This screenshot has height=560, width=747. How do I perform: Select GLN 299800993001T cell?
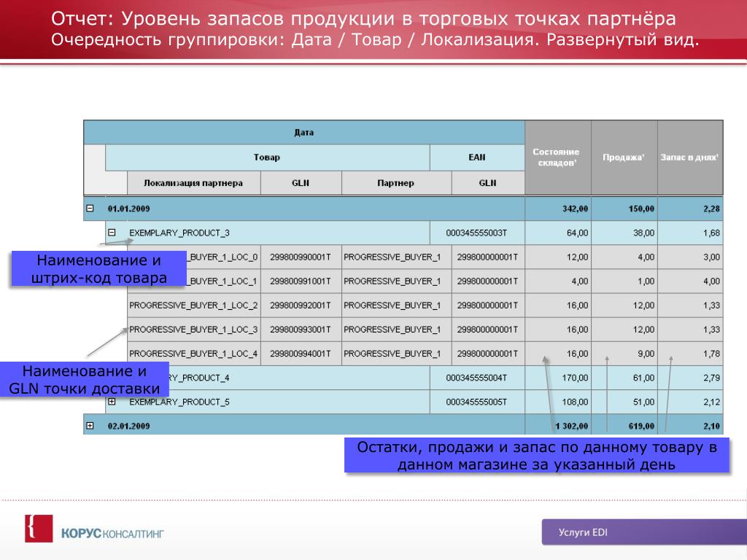(301, 330)
